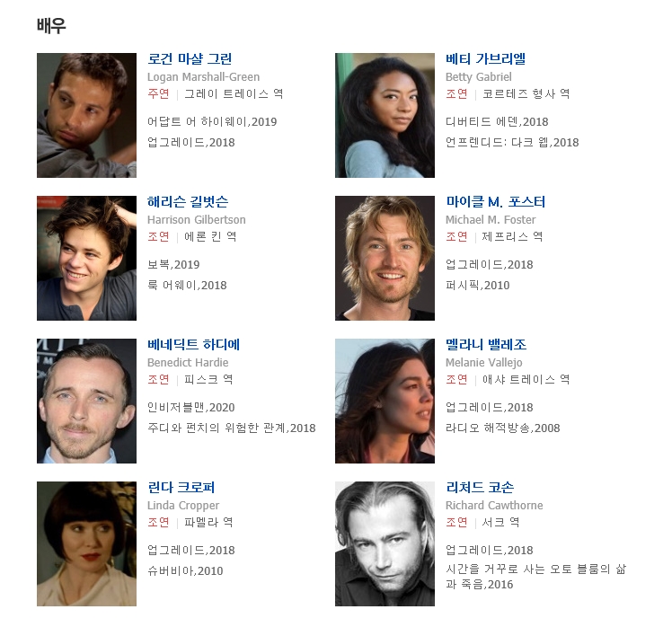Select the film 슈버비아,2010

tap(185, 570)
